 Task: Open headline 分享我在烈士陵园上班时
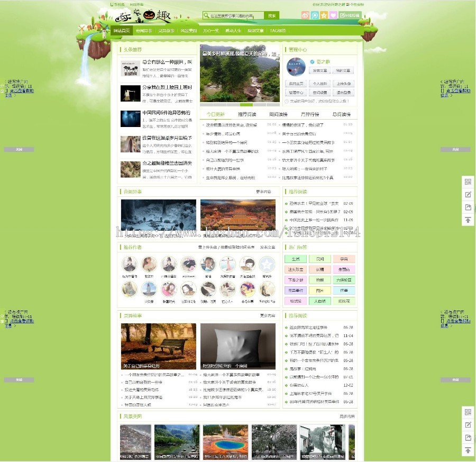(167, 87)
